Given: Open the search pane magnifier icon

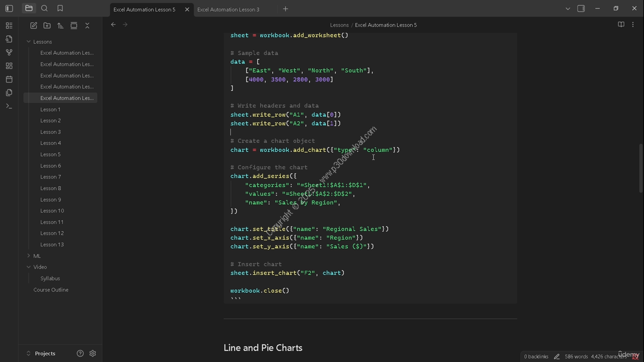Looking at the screenshot, I should (44, 9).
